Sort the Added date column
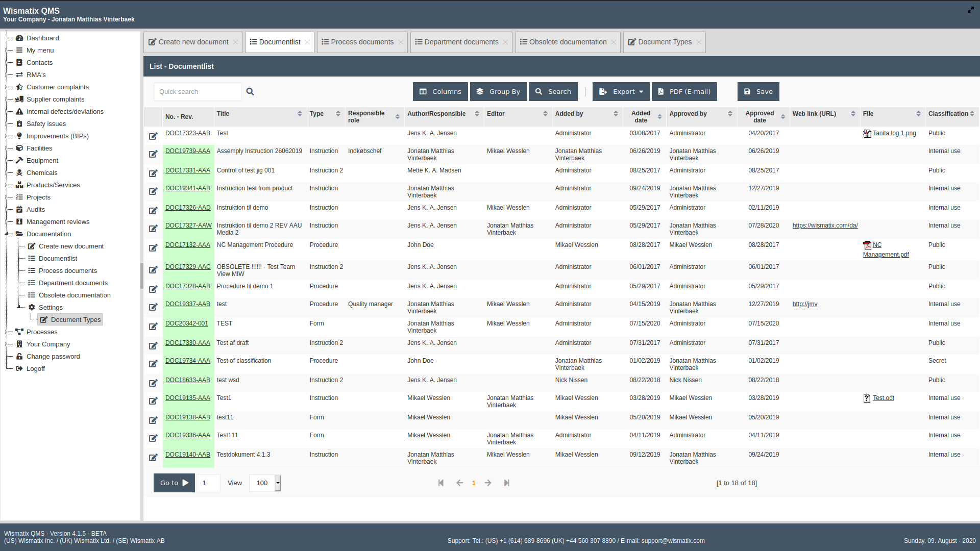This screenshot has height=551, width=980. (x=659, y=117)
